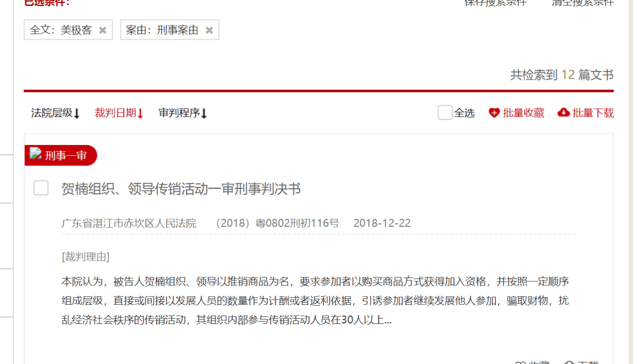633x364 pixels.
Task: Click the red 裁判日期 sort arrow
Action: click(140, 113)
